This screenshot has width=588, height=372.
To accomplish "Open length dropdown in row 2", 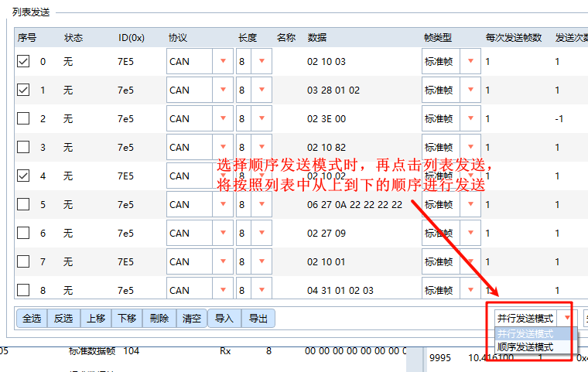I will click(262, 118).
